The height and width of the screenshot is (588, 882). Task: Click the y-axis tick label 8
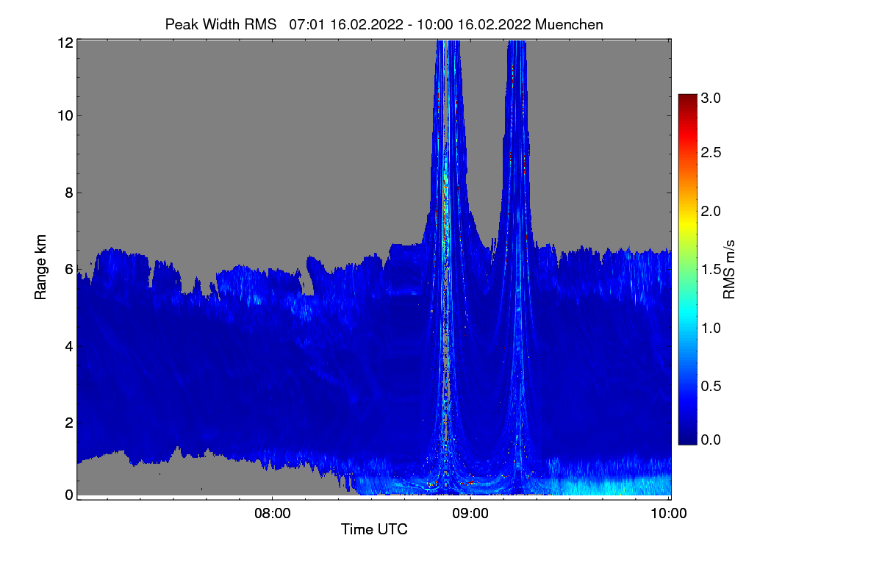pyautogui.click(x=68, y=193)
